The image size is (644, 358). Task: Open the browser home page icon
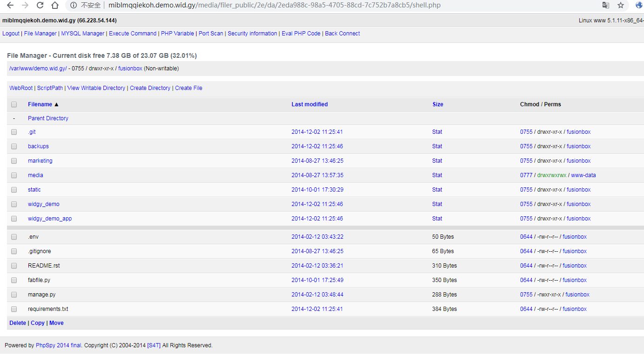tap(54, 5)
